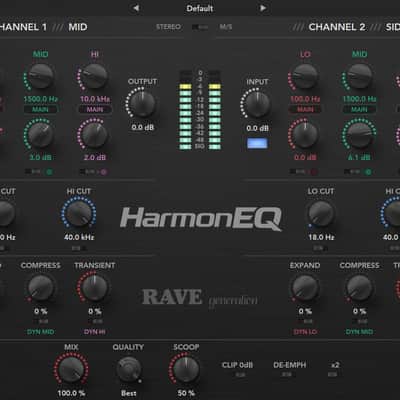Click the 18.0 Hz lo cut value

[321, 237]
